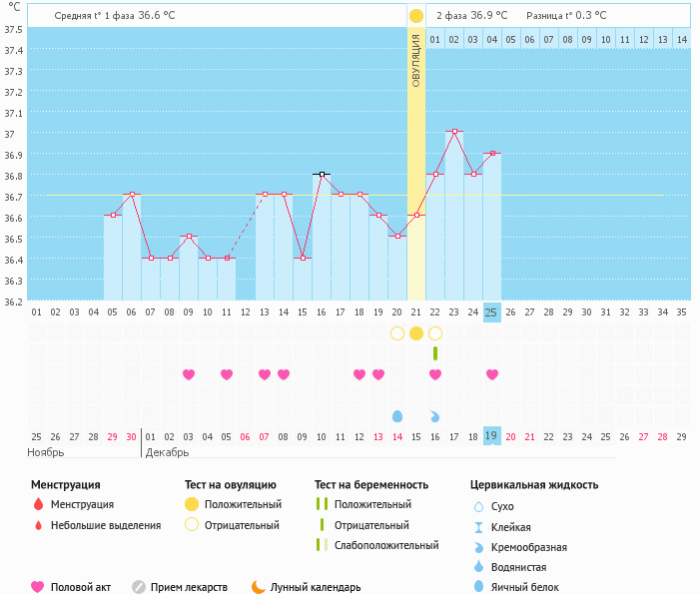
Task: Click the vertical ОВУЛЯЦИЯ yellow column label
Action: click(416, 60)
